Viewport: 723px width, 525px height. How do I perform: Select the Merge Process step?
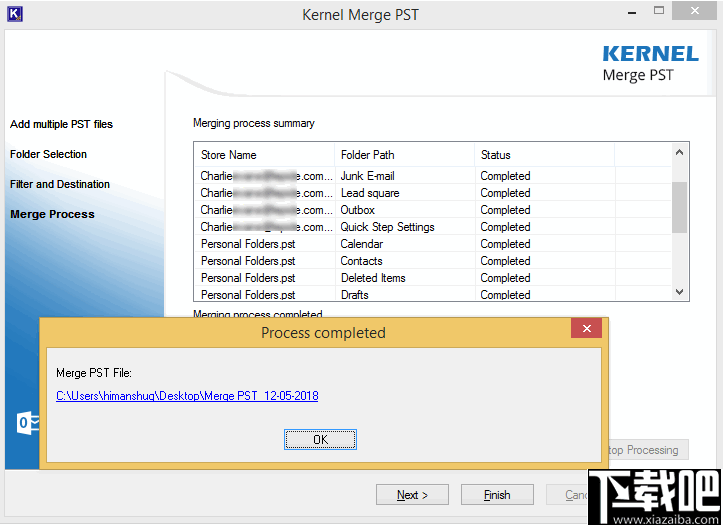point(52,214)
